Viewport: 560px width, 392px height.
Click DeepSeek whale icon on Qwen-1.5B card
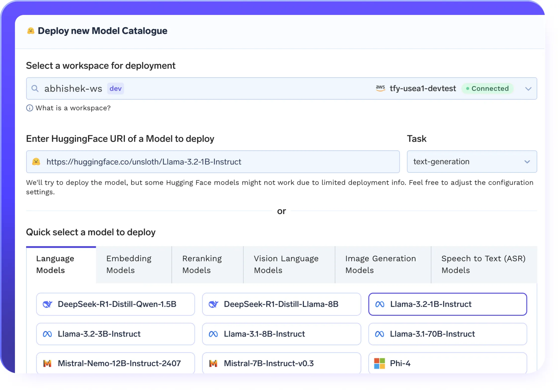click(47, 304)
